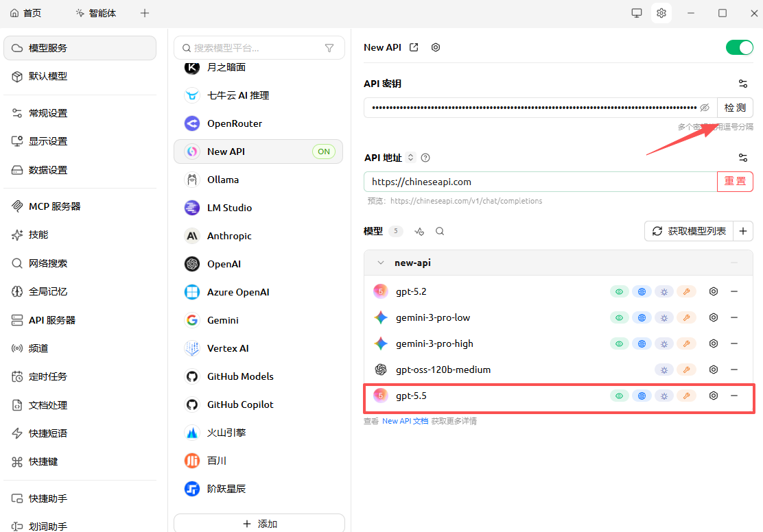763x532 pixels.
Task: Select 月之暗面 provider
Action: (x=259, y=67)
